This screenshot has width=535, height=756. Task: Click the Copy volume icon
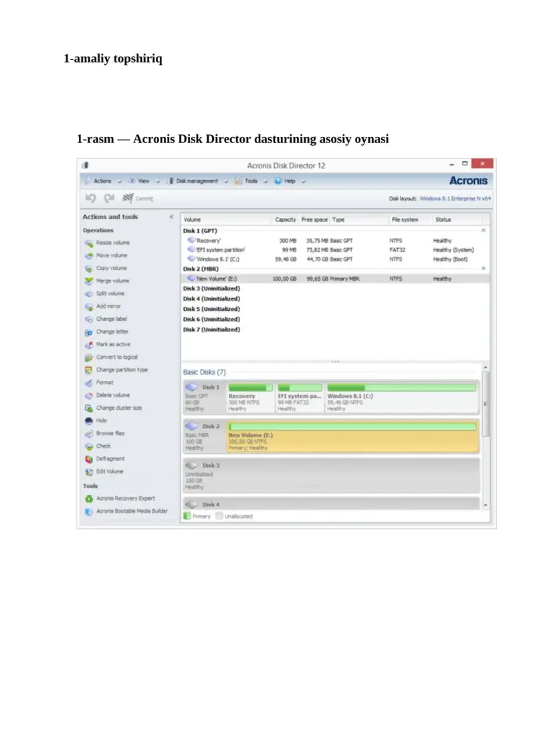[x=89, y=268]
